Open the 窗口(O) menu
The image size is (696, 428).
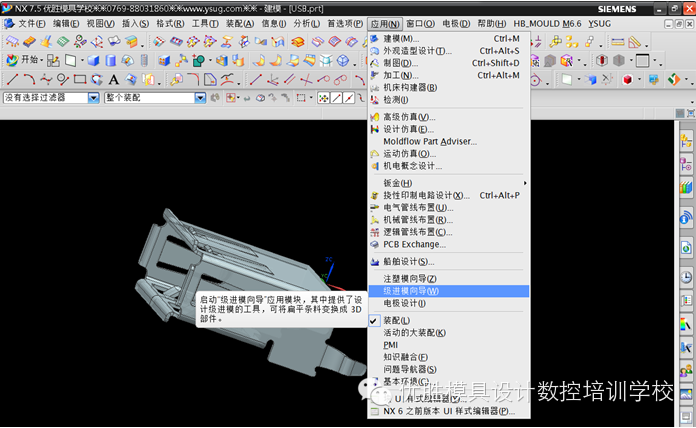coord(420,24)
